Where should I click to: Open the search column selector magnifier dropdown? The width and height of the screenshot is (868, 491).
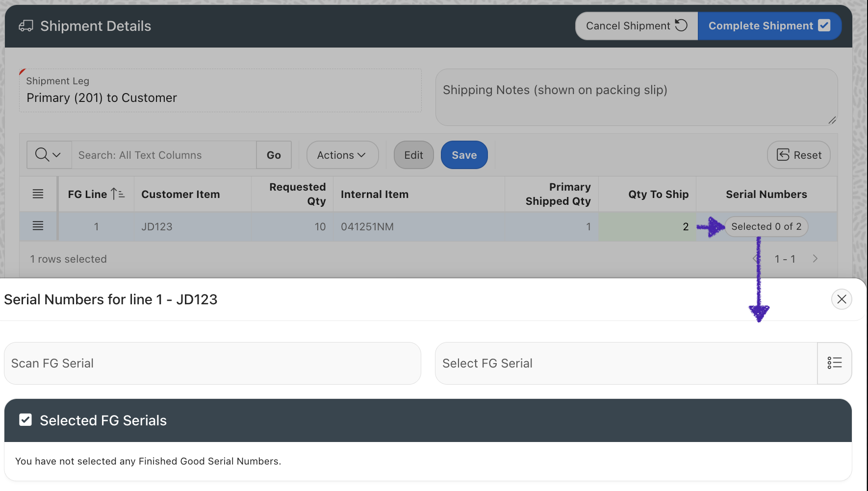[49, 155]
